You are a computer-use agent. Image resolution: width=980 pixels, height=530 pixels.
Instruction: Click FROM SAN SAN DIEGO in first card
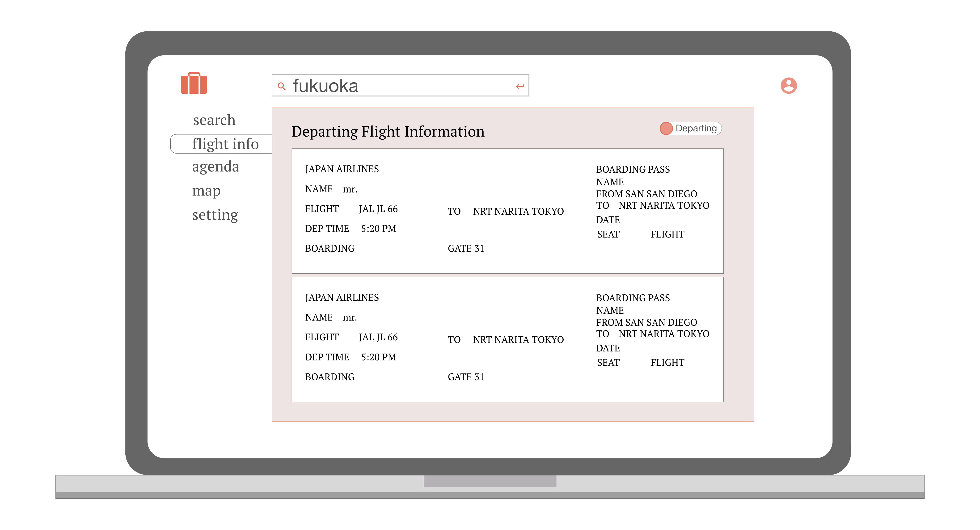coord(647,194)
